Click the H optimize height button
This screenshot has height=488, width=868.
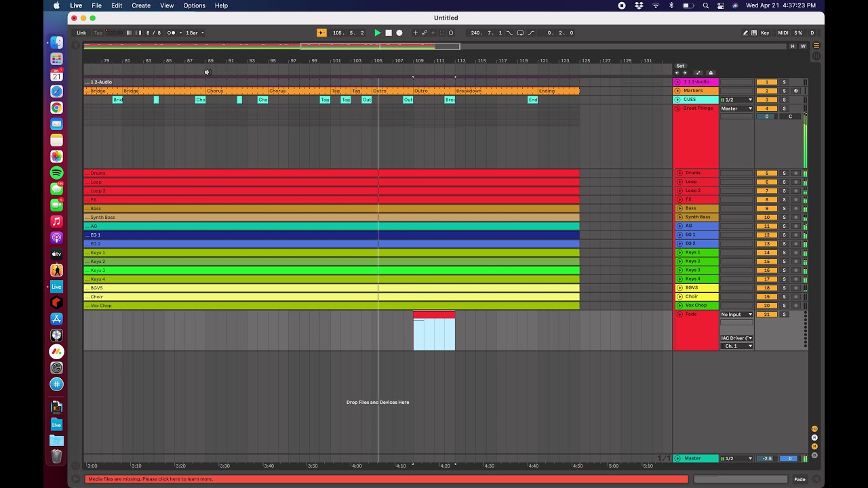click(x=793, y=46)
